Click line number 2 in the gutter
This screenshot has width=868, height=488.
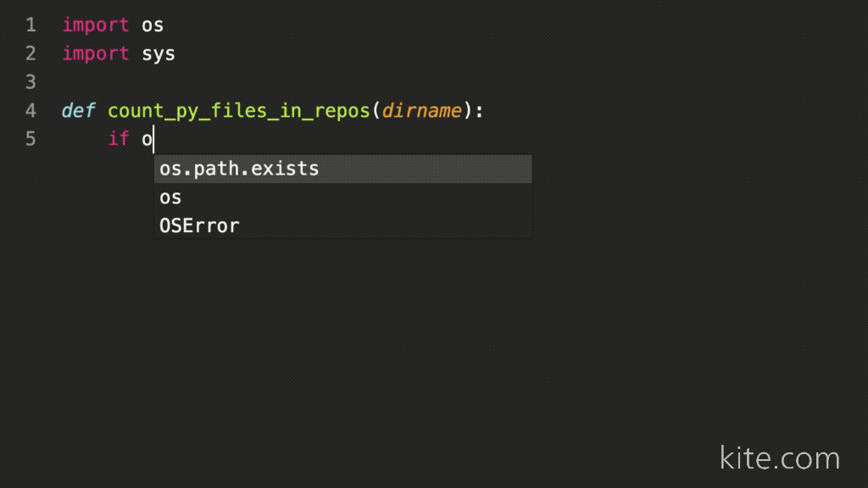pyautogui.click(x=31, y=53)
